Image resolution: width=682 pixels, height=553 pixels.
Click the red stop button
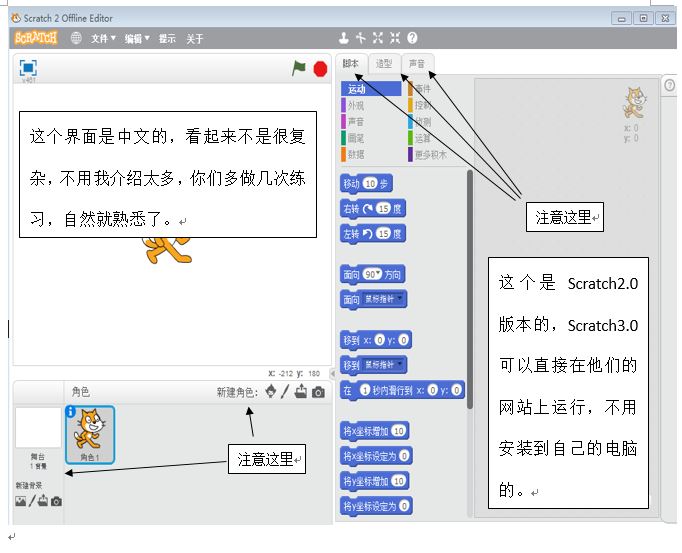tap(321, 69)
